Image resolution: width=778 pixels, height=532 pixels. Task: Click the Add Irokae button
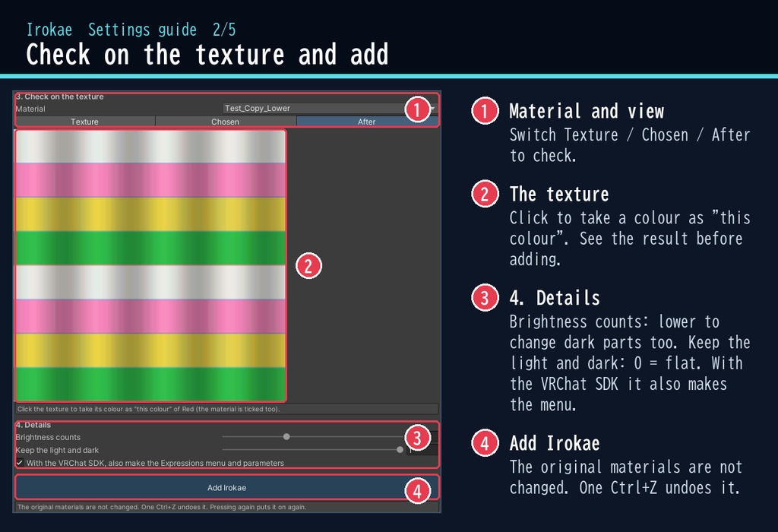[x=226, y=487]
